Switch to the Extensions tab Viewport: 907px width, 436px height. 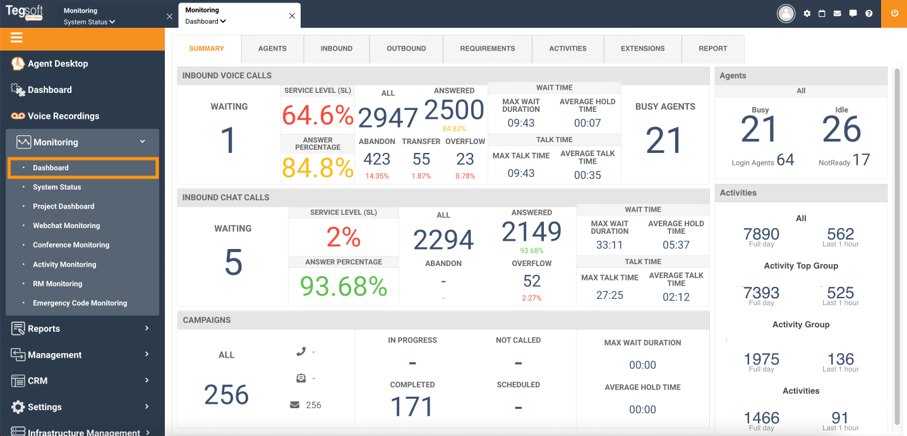pyautogui.click(x=643, y=49)
